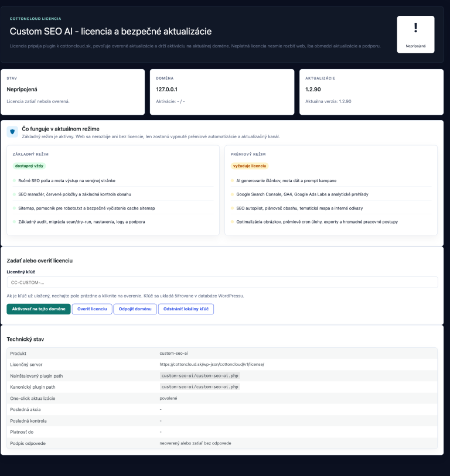Click 'Aktuálna verzia: 1.2.90' text

point(328,101)
